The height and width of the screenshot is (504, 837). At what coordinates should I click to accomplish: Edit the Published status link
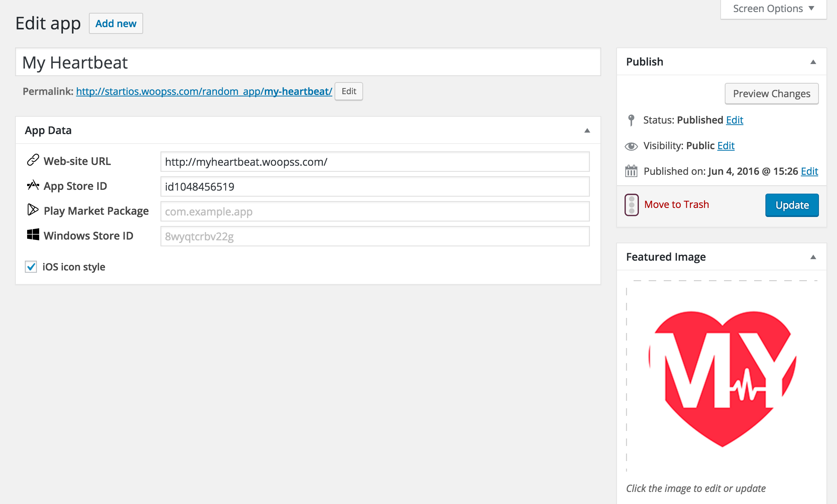point(735,120)
